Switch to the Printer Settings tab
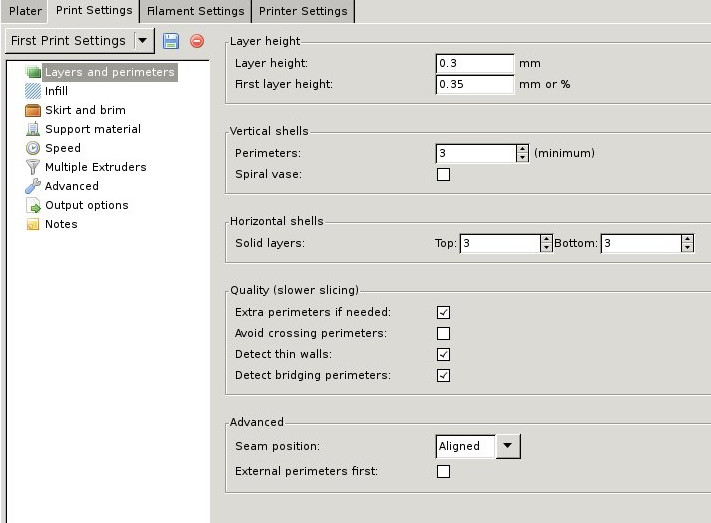The width and height of the screenshot is (711, 523). click(x=303, y=11)
